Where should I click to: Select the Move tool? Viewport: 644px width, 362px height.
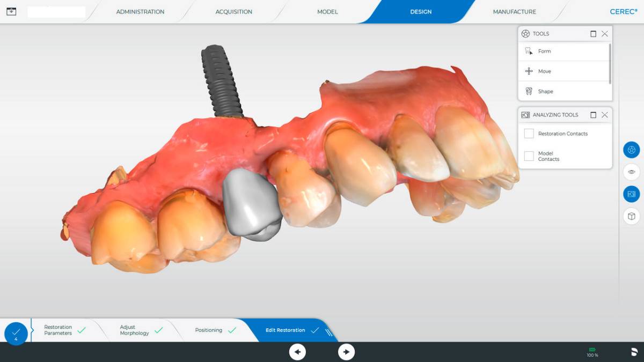coord(544,71)
